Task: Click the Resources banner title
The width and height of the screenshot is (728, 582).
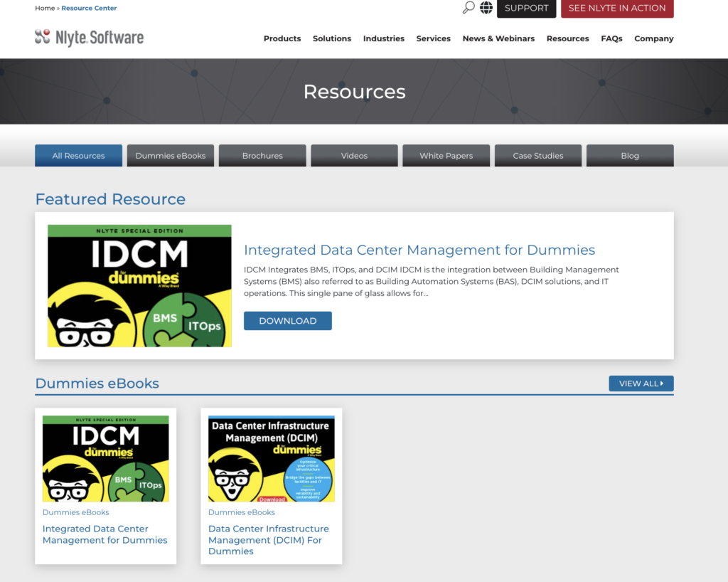Action: coord(354,92)
